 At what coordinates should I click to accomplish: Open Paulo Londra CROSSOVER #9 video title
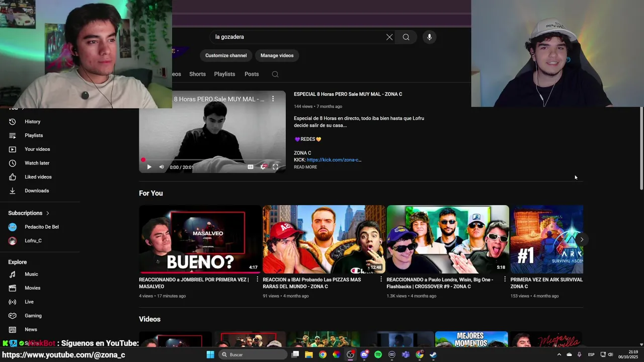pos(440,283)
